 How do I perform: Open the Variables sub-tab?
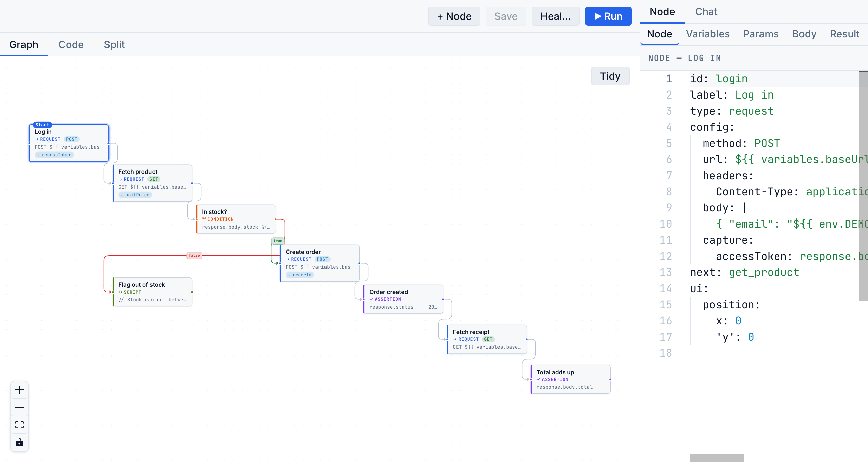708,34
